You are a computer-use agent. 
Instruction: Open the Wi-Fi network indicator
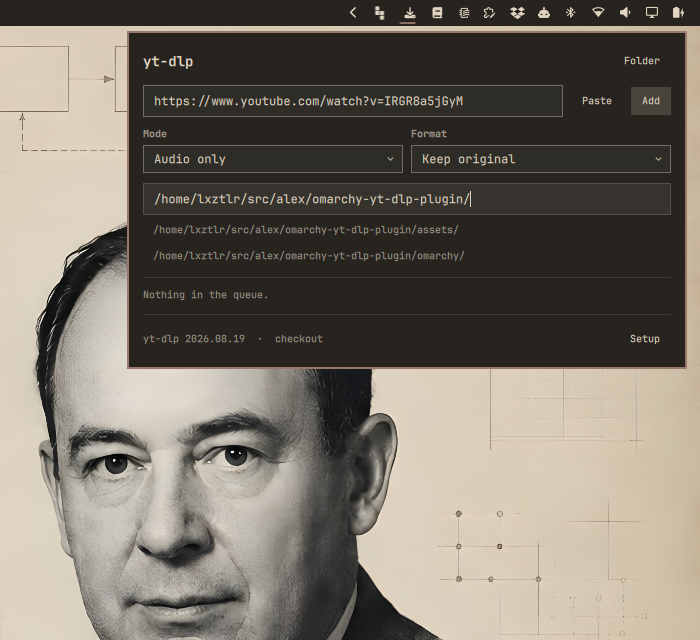[598, 12]
